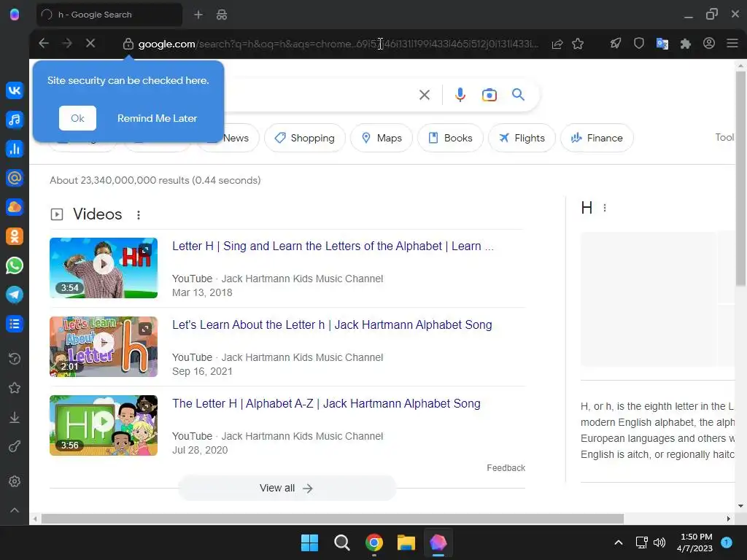Play the 2:01 video thumbnail
The width and height of the screenshot is (747, 560).
click(x=104, y=346)
